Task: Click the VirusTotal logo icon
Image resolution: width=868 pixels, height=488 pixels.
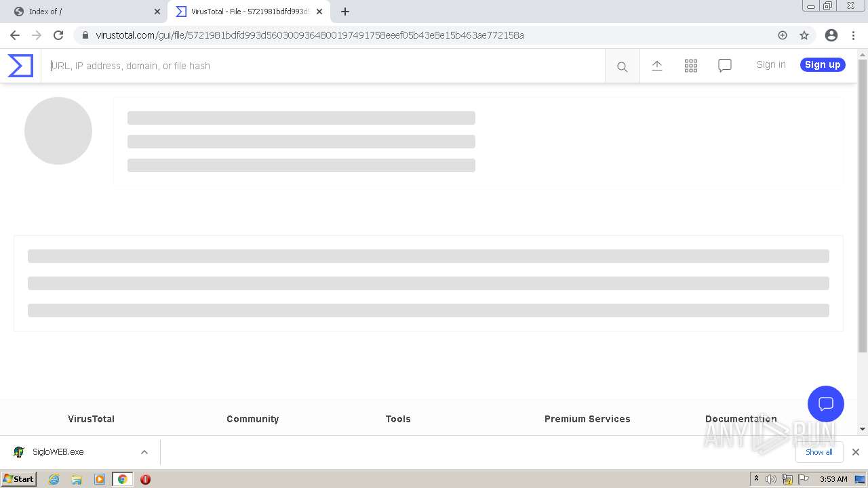Action: (x=20, y=66)
